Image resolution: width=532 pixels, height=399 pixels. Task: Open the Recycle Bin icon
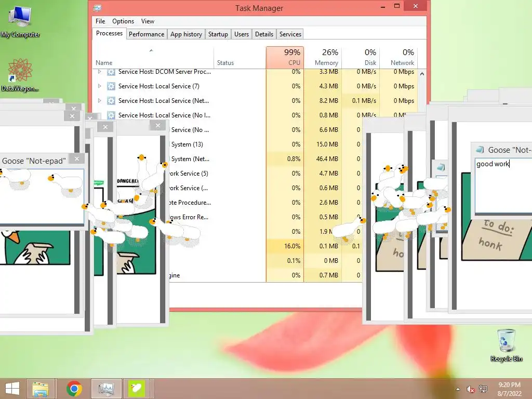click(507, 345)
